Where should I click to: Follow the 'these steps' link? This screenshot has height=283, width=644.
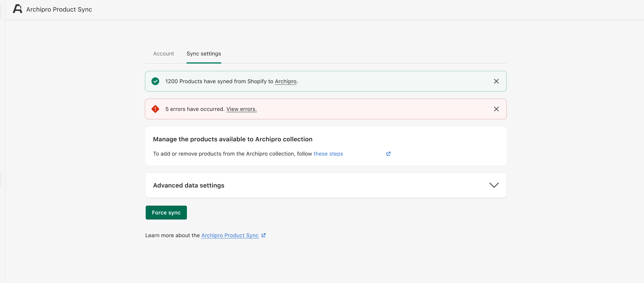click(x=328, y=154)
